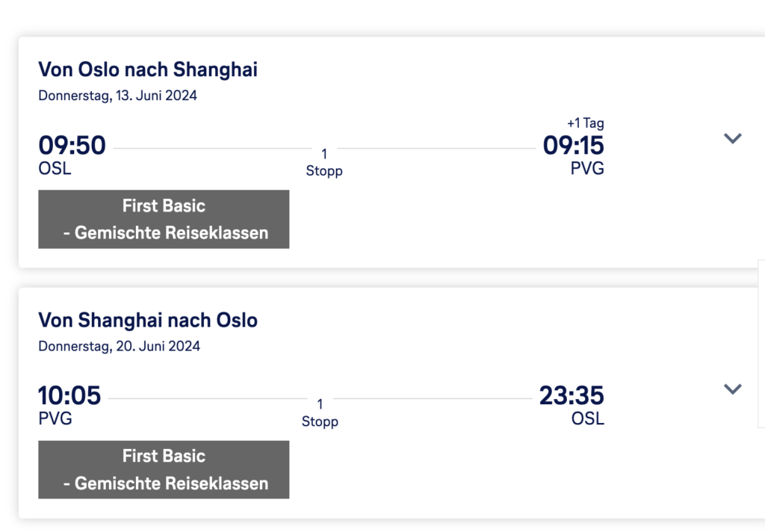Click the PVG airport code under 09:15
This screenshot has width=765, height=532.
(587, 168)
